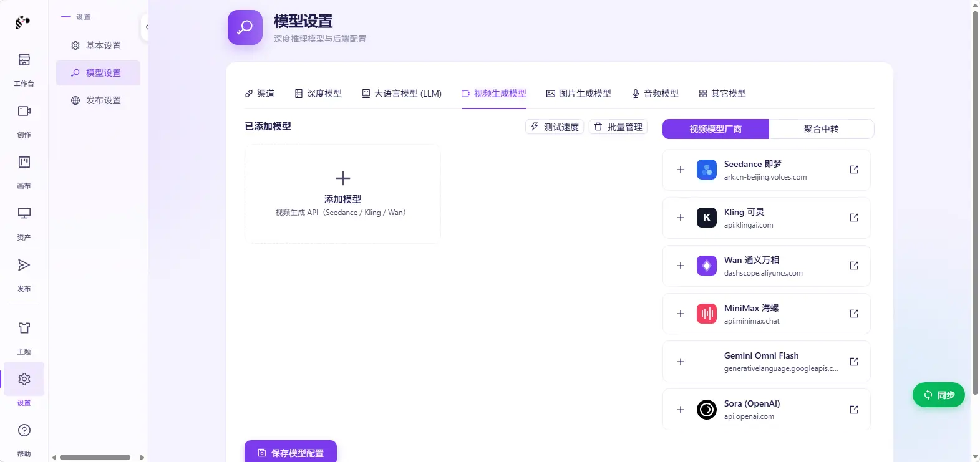Click ark.cn-beijing.volces.com text
This screenshot has width=980, height=462.
click(x=765, y=177)
